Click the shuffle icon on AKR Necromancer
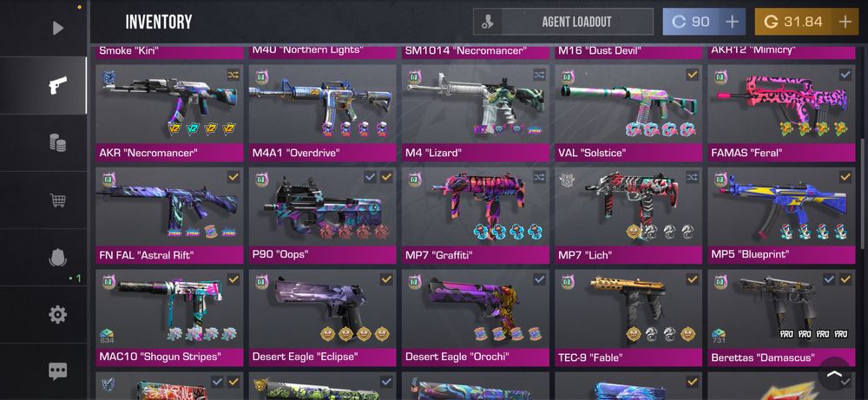 coord(233,75)
